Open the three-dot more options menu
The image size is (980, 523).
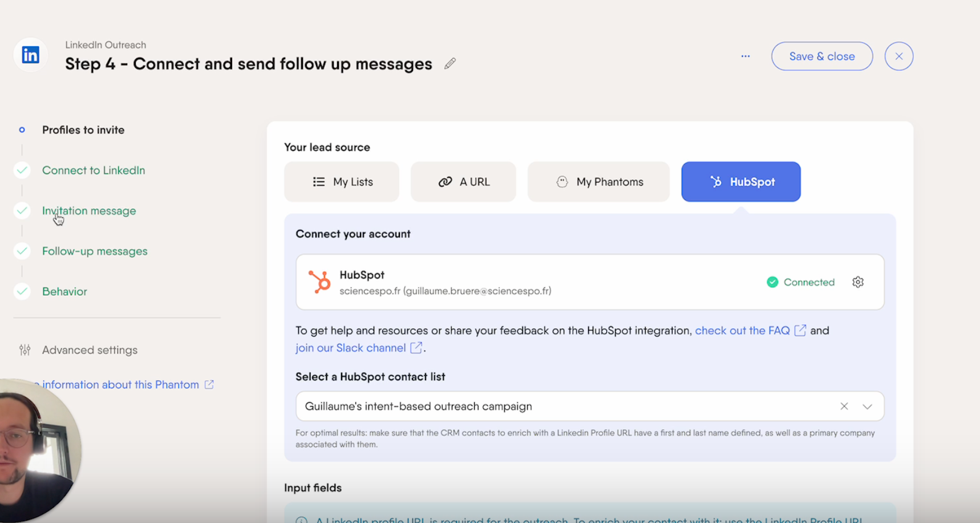[x=746, y=56]
